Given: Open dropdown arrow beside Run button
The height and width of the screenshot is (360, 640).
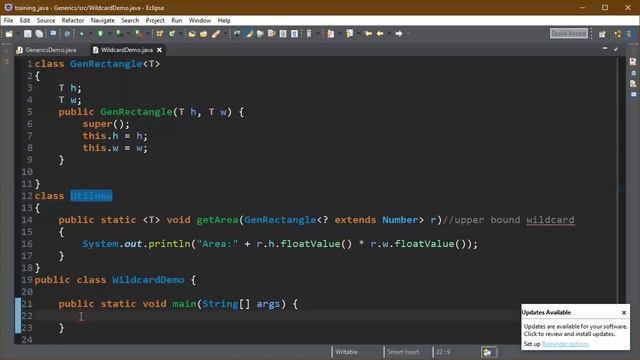Looking at the screenshot, I should pos(109,33).
